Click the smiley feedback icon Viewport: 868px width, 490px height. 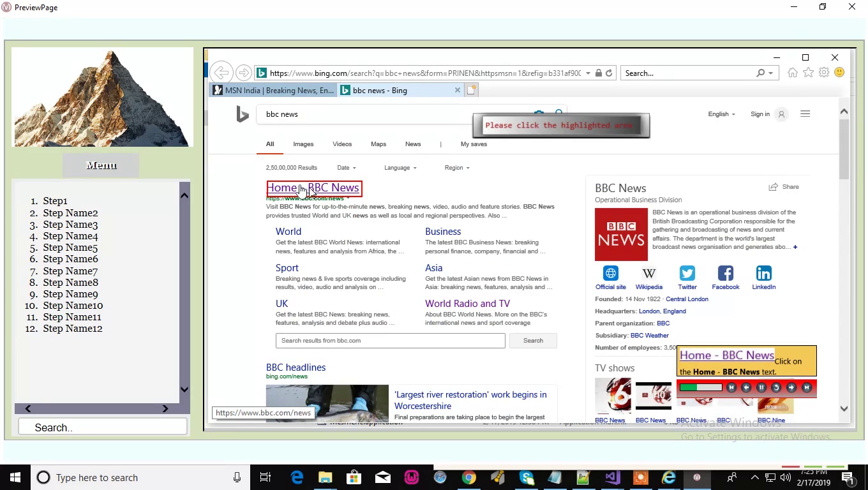pos(839,73)
